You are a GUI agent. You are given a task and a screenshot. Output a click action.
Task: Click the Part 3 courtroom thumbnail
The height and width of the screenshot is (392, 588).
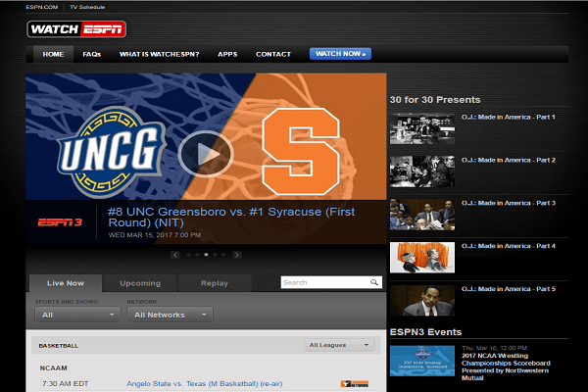click(422, 215)
